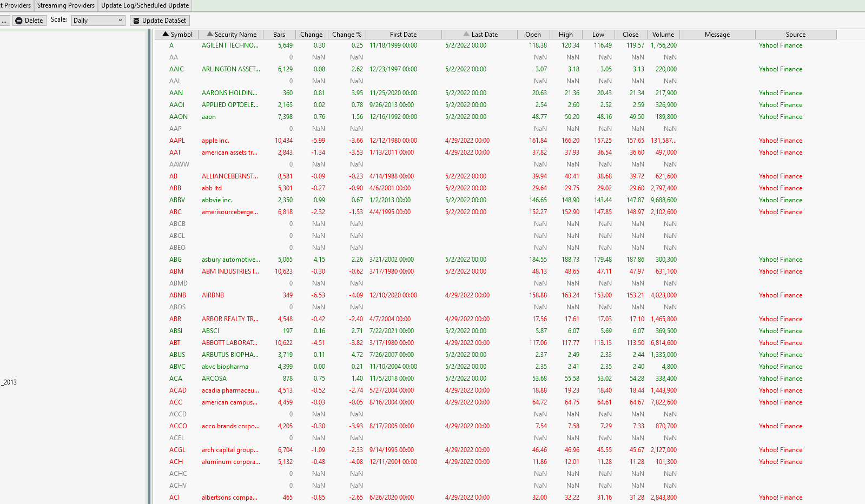The width and height of the screenshot is (865, 504).
Task: Click the AIRBNB security name
Action: [x=213, y=295]
